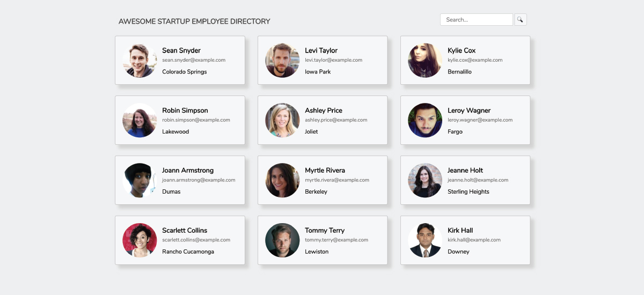Select the Scarlett Collins name heading
Screen dimensions: 644x295
click(x=185, y=231)
